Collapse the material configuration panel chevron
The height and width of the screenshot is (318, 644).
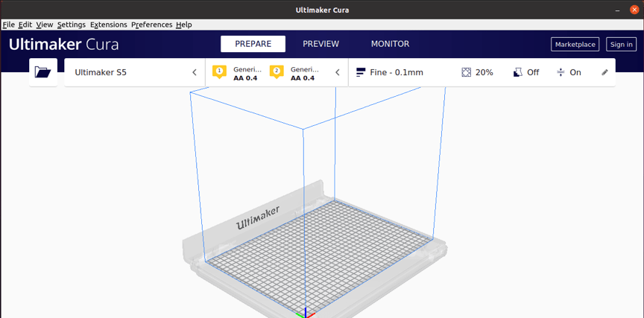tap(338, 73)
